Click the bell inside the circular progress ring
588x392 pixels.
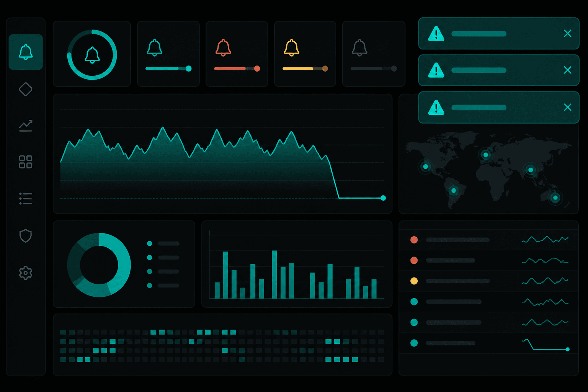coord(92,55)
